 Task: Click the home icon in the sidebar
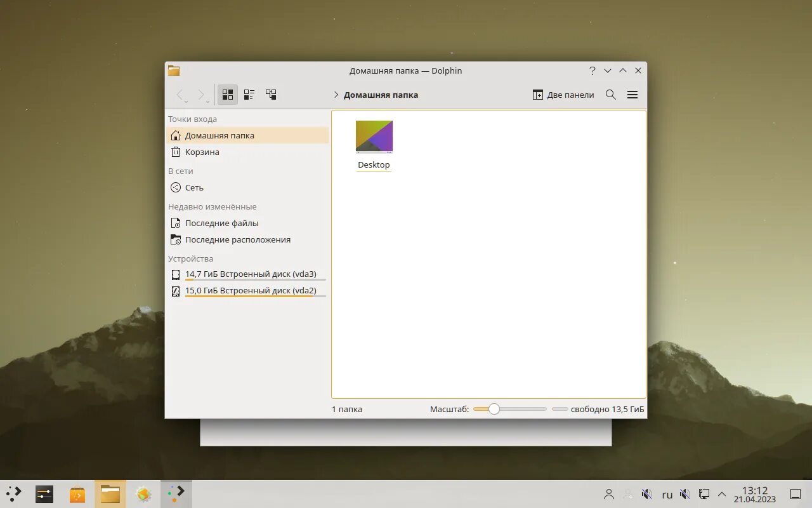(x=176, y=135)
